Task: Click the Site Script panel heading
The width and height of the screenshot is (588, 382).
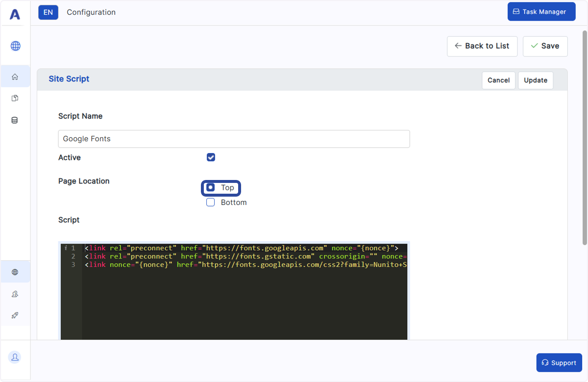Action: (x=69, y=79)
